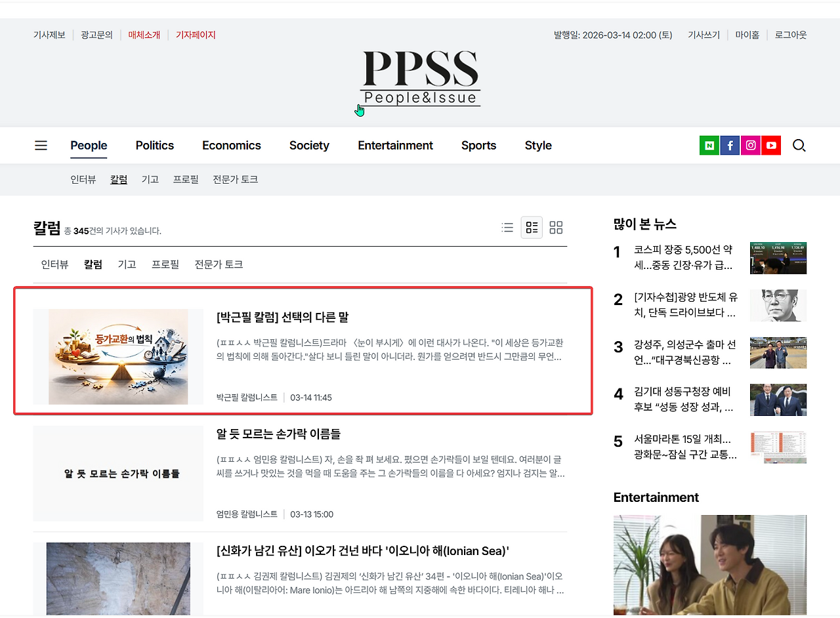Screen dimensions: 840x618
Task: Switch to 전문가 토크 tab under 칼럼 heading
Action: (219, 264)
